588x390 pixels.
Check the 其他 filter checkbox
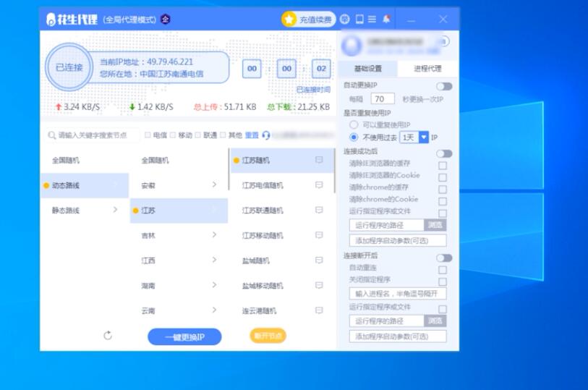(223, 135)
